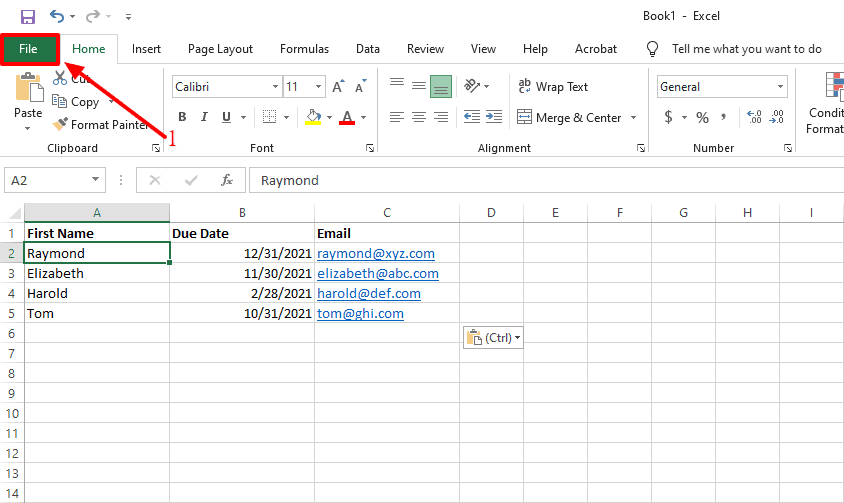Open the raymond@xyz.com email link
844x503 pixels.
click(376, 254)
